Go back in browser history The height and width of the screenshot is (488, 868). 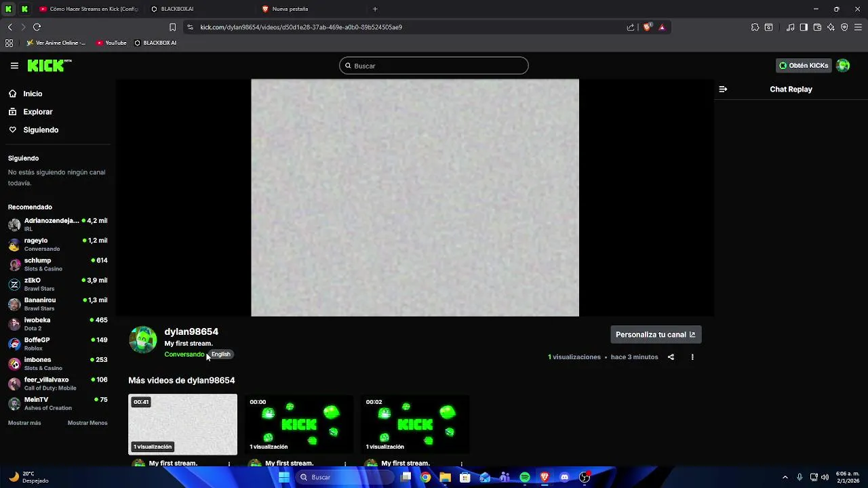(9, 27)
